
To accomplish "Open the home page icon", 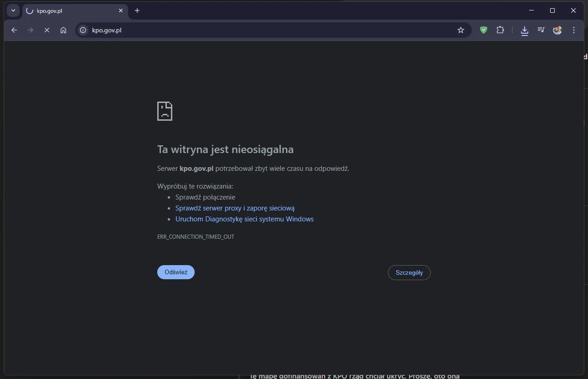I will click(63, 30).
